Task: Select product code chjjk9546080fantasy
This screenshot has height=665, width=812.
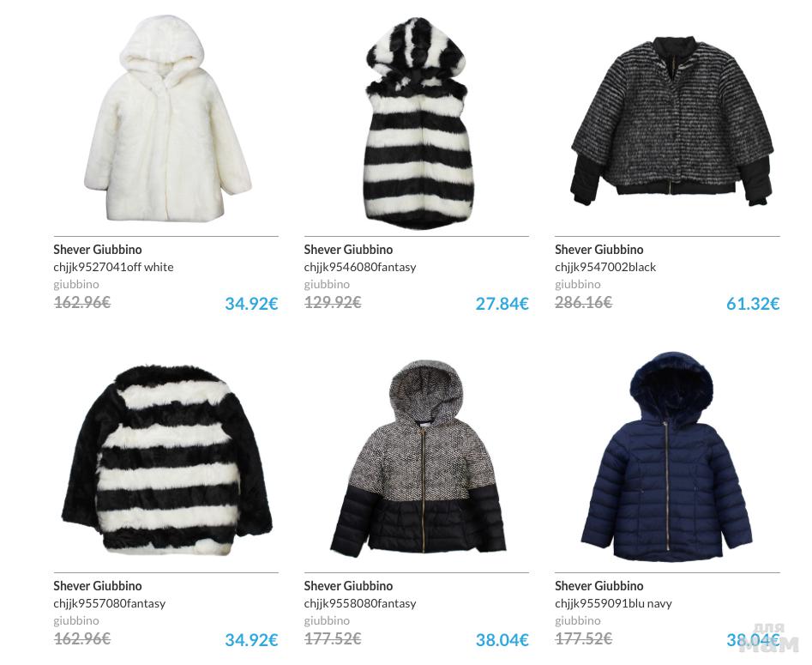Action: pyautogui.click(x=360, y=267)
